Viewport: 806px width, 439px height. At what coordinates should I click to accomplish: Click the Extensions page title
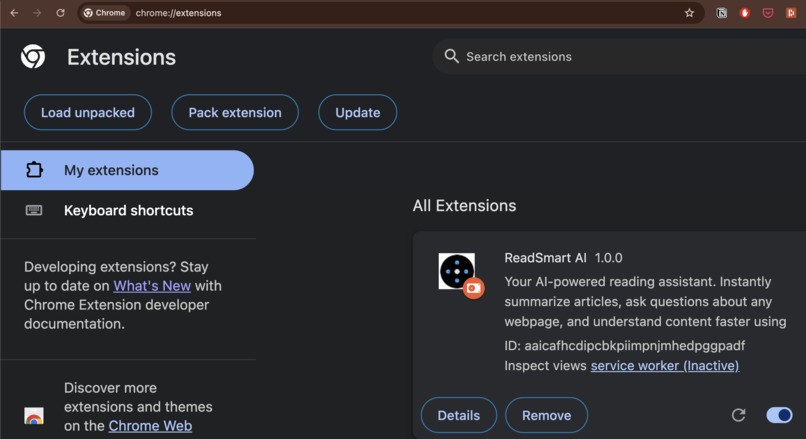(x=121, y=57)
